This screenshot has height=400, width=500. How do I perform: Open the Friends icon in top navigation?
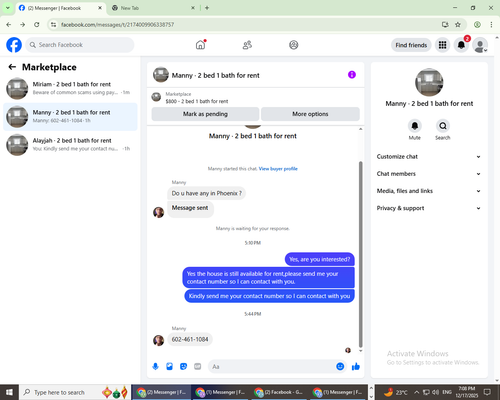coord(247,45)
